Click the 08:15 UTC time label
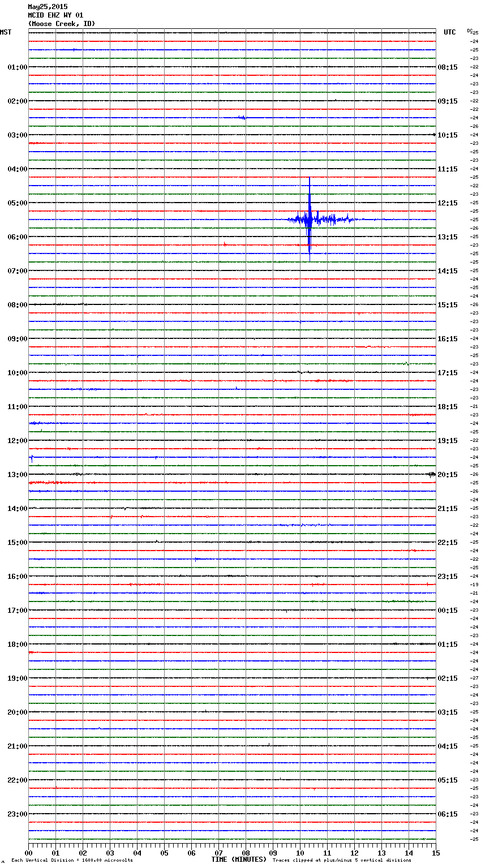481x868 pixels. point(448,67)
